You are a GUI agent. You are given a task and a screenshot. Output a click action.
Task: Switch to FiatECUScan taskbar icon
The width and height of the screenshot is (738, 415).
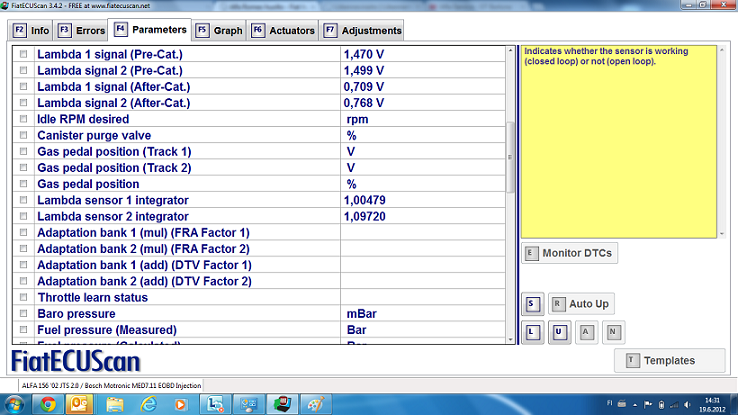click(282, 405)
